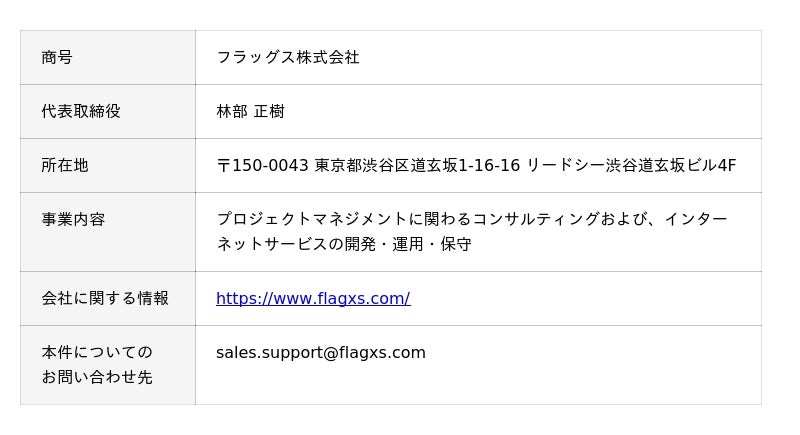Click the 〒 postal mark symbol
The height and width of the screenshot is (435, 800).
click(x=223, y=166)
